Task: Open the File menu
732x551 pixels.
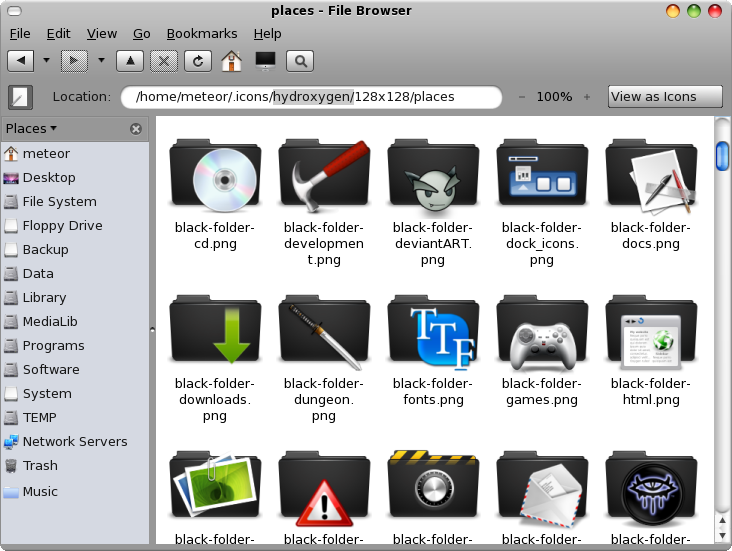Action: click(x=20, y=34)
